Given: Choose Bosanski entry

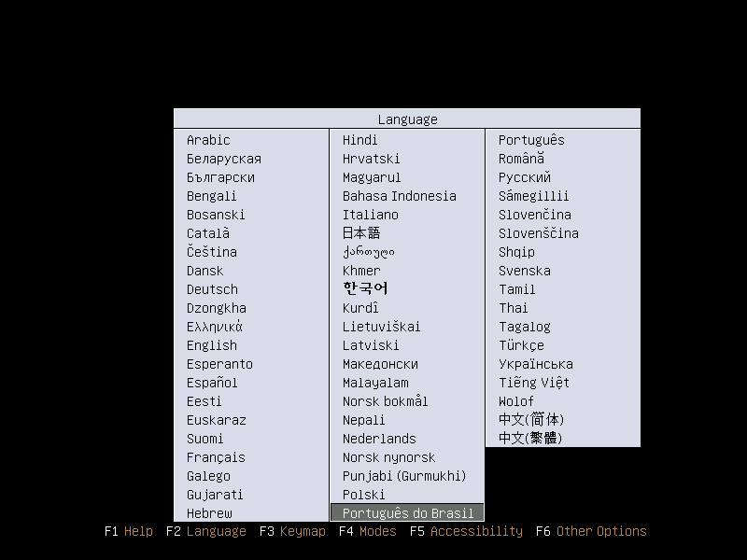Looking at the screenshot, I should tap(216, 215).
